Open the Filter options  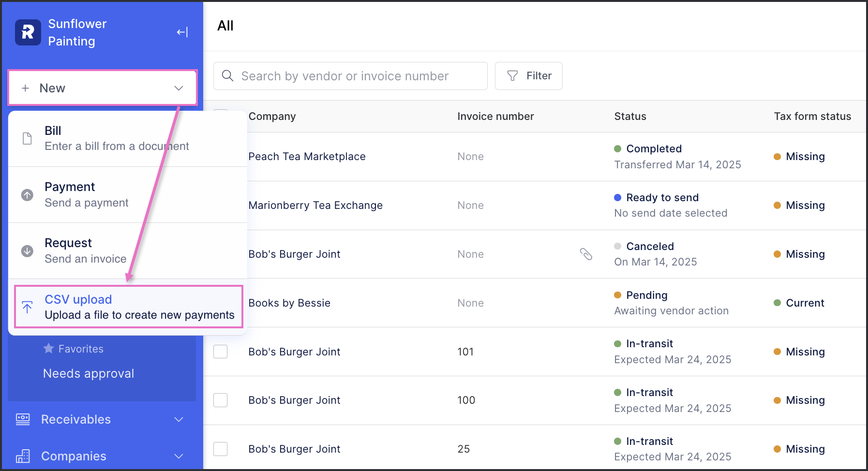(528, 76)
